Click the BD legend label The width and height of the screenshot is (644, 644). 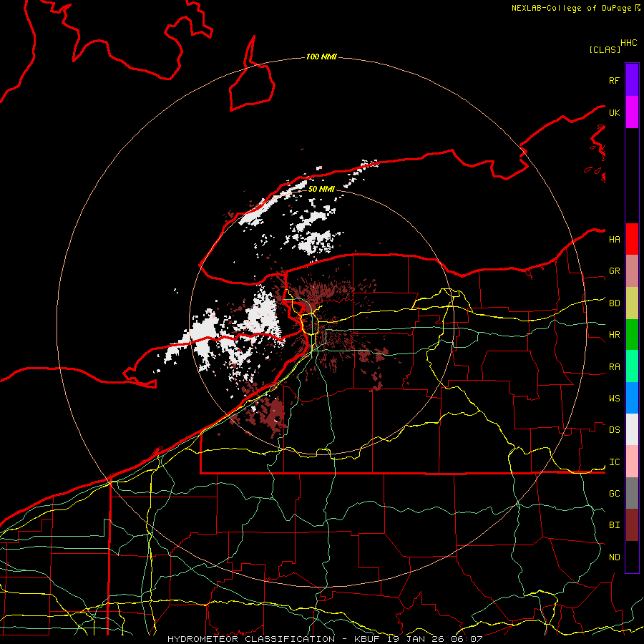[614, 303]
